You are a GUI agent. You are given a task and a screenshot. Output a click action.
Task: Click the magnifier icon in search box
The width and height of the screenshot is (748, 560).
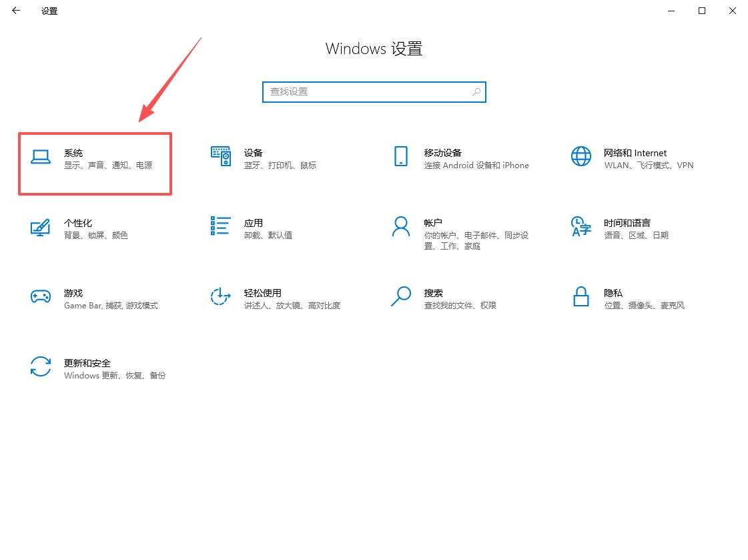[476, 92]
